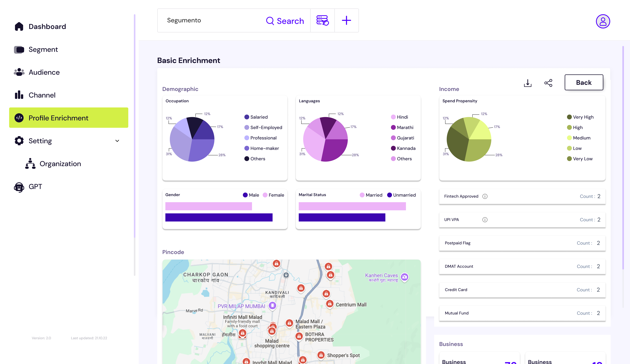Open the Dashboard menu item

47,27
